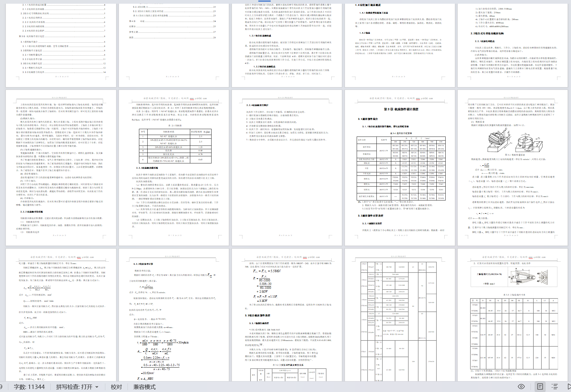Viewport: 571px width, 392px height.
Task: Toggle eye protection mode icon in status bar
Action: click(521, 386)
